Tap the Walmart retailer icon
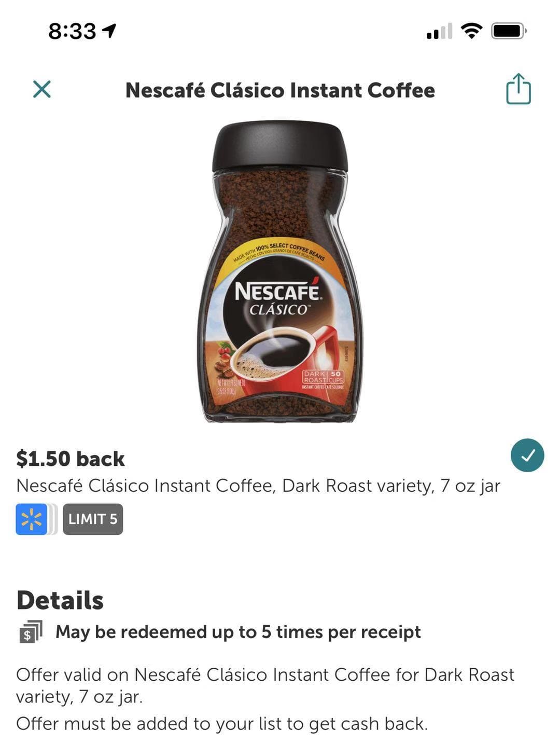 pyautogui.click(x=31, y=519)
